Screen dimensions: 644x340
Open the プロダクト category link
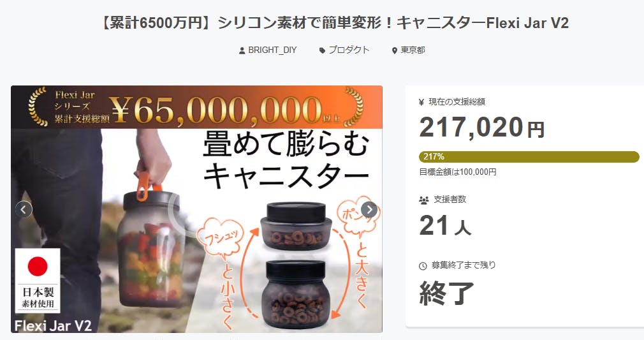coord(349,50)
